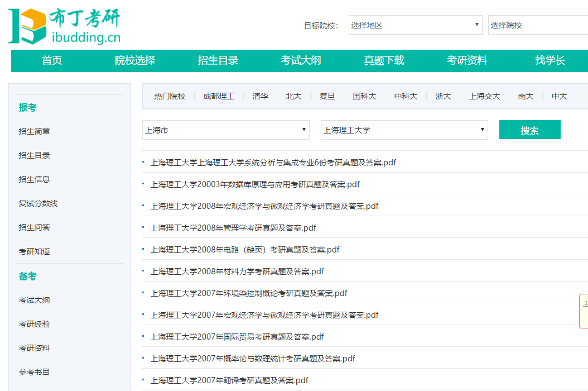Click the green 搜索 button

[529, 130]
